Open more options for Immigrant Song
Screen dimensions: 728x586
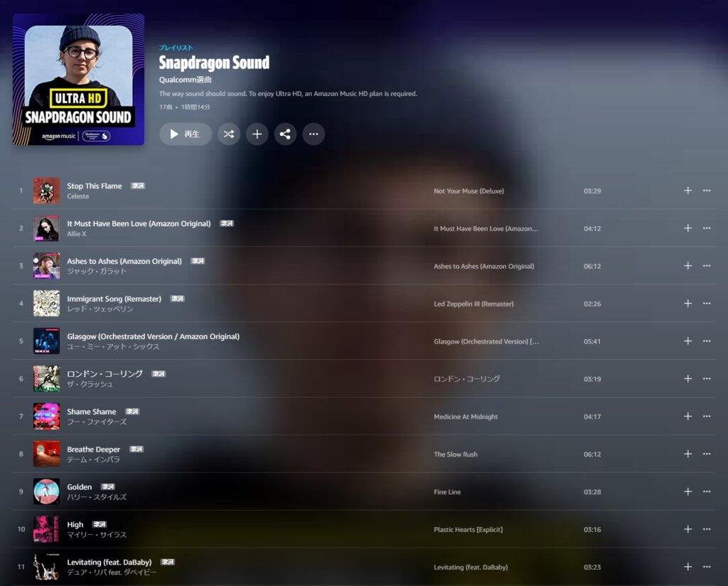pos(707,303)
